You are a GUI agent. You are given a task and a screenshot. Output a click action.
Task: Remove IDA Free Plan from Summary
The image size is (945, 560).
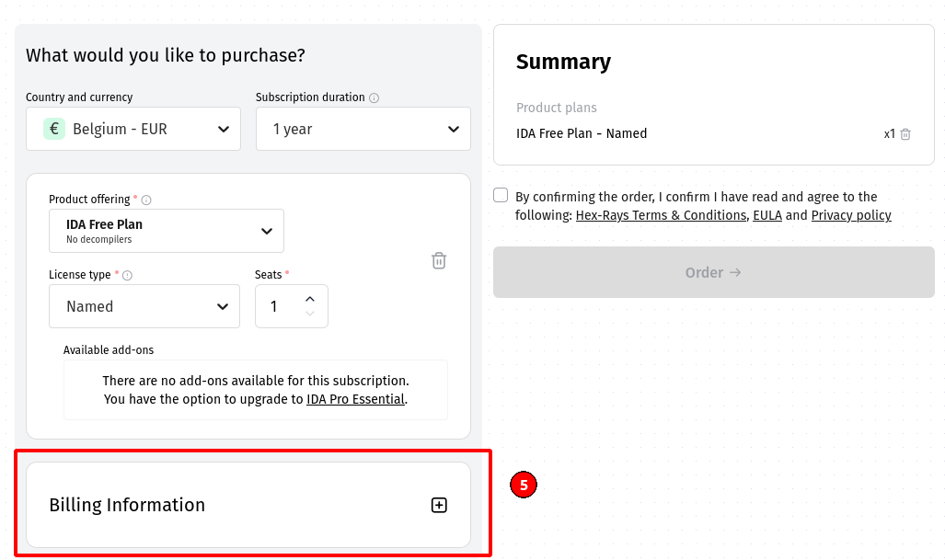[905, 134]
